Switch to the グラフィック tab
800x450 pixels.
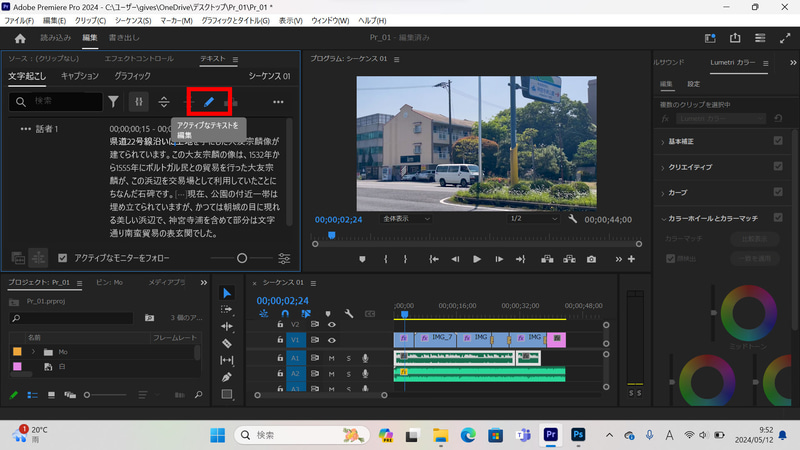(x=132, y=76)
